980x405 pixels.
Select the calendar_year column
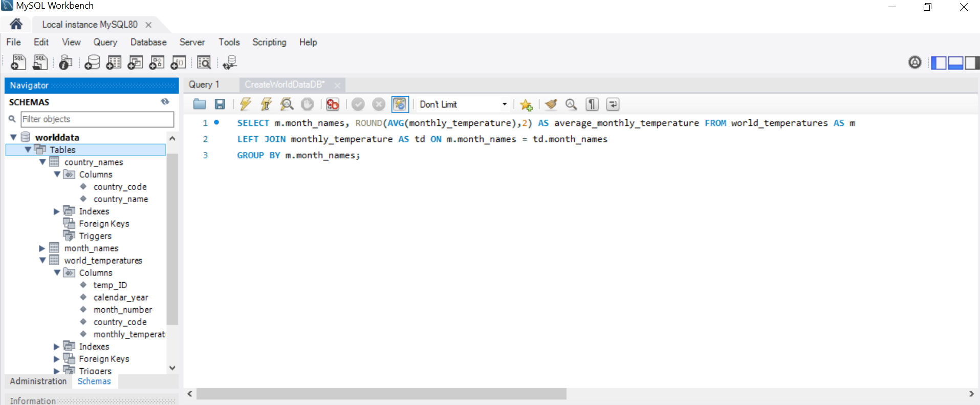121,297
